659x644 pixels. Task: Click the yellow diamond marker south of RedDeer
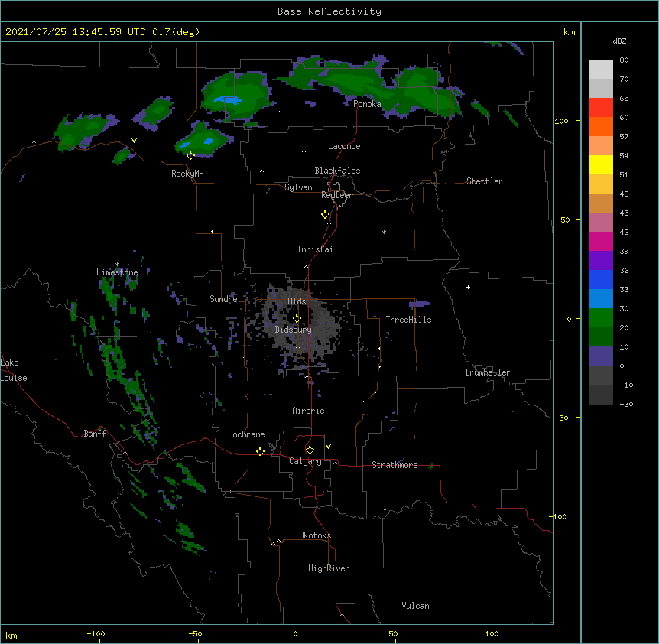point(325,215)
